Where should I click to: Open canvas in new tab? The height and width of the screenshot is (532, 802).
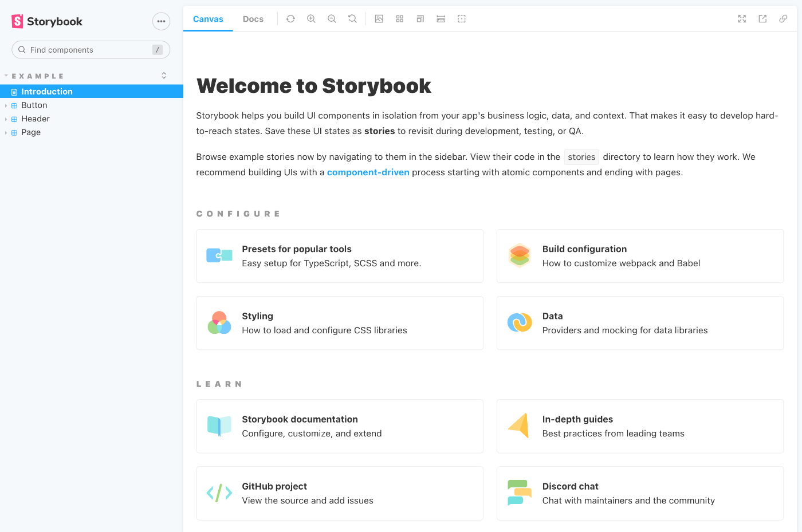tap(762, 19)
